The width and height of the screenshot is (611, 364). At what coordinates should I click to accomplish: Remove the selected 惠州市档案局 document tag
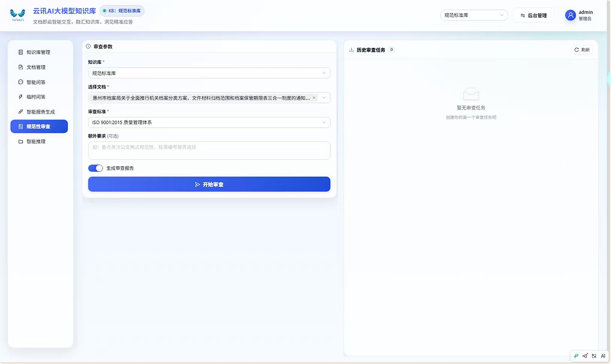click(314, 98)
